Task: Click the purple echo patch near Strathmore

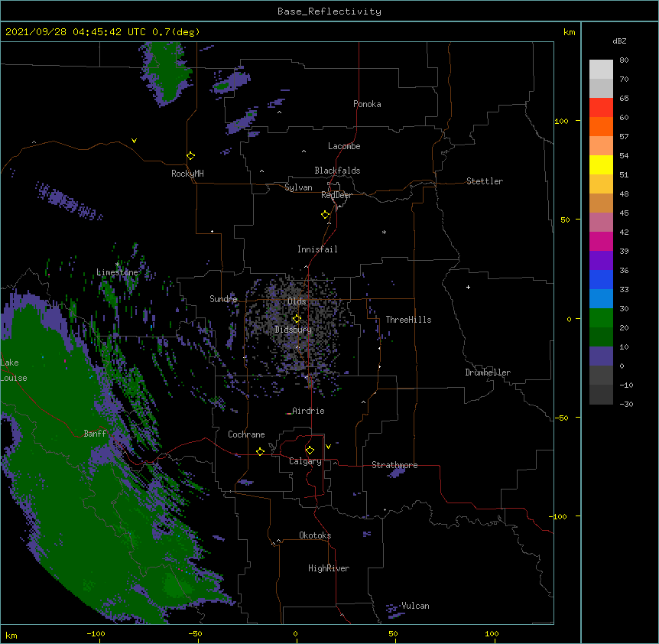Action: pos(395,473)
